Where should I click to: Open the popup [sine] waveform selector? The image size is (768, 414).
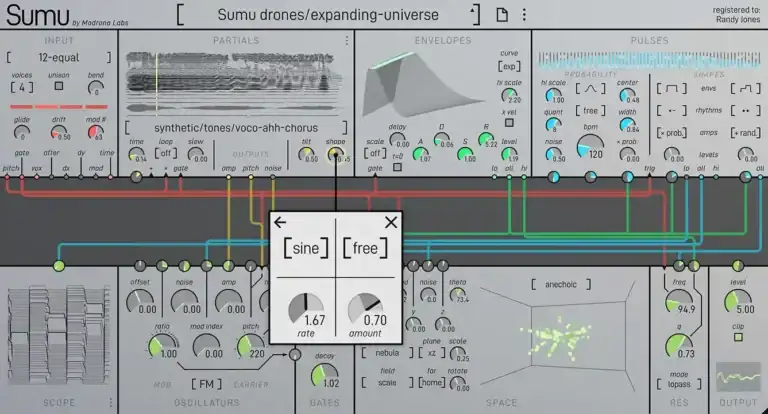click(x=306, y=248)
